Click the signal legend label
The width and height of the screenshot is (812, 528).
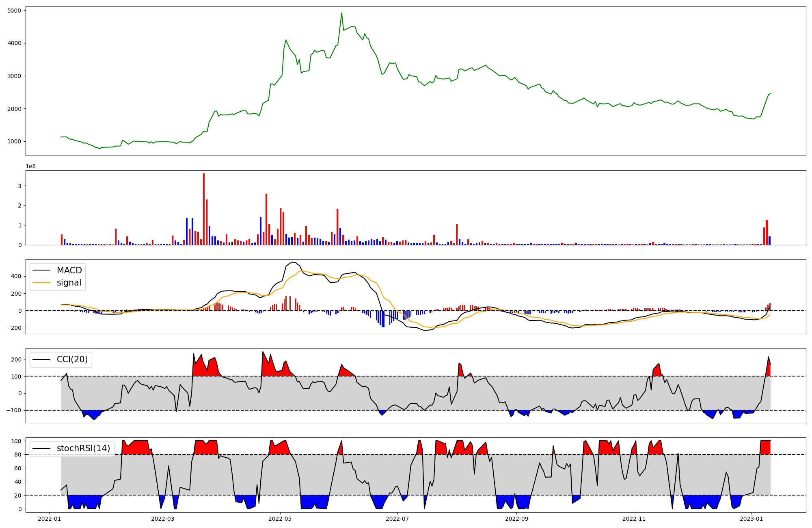(x=69, y=283)
